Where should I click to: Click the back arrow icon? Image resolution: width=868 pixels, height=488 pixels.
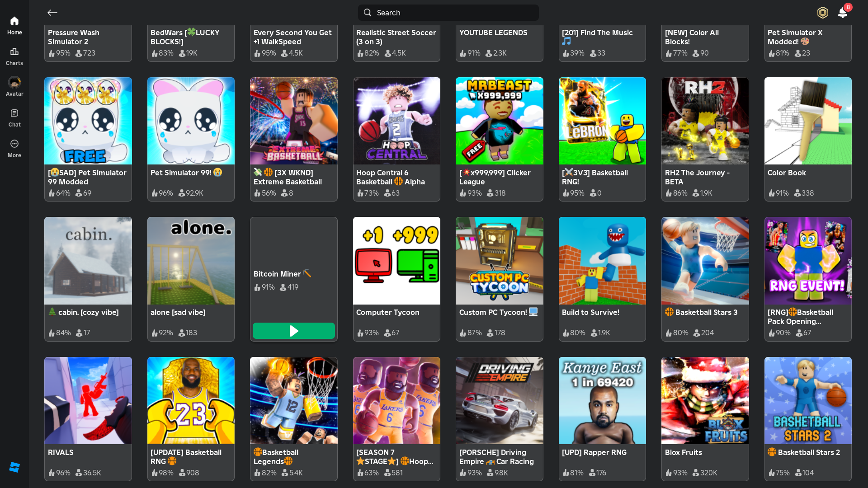pos(52,13)
